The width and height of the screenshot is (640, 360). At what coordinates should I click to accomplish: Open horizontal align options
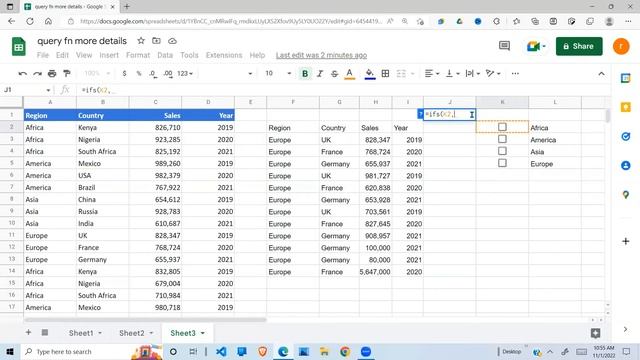coord(431,73)
